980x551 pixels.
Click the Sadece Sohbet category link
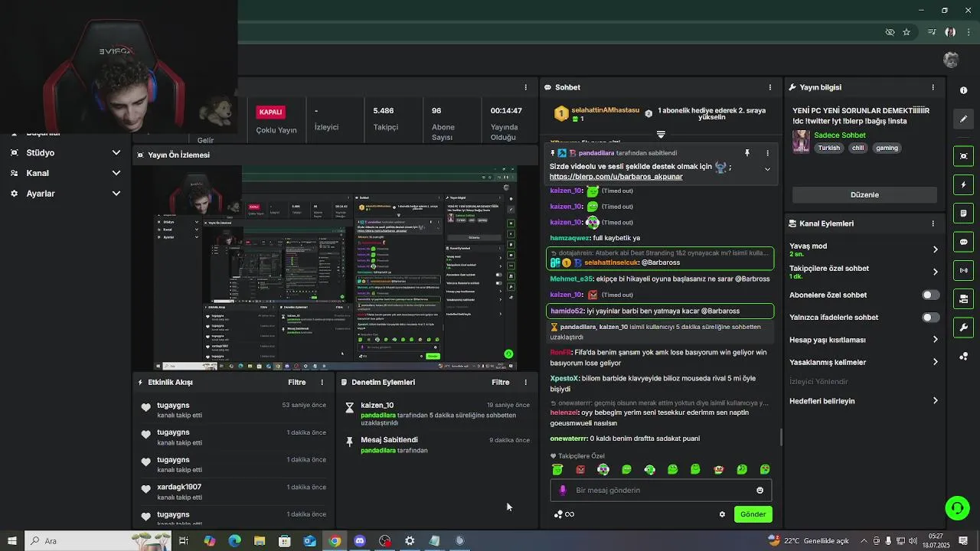point(840,135)
